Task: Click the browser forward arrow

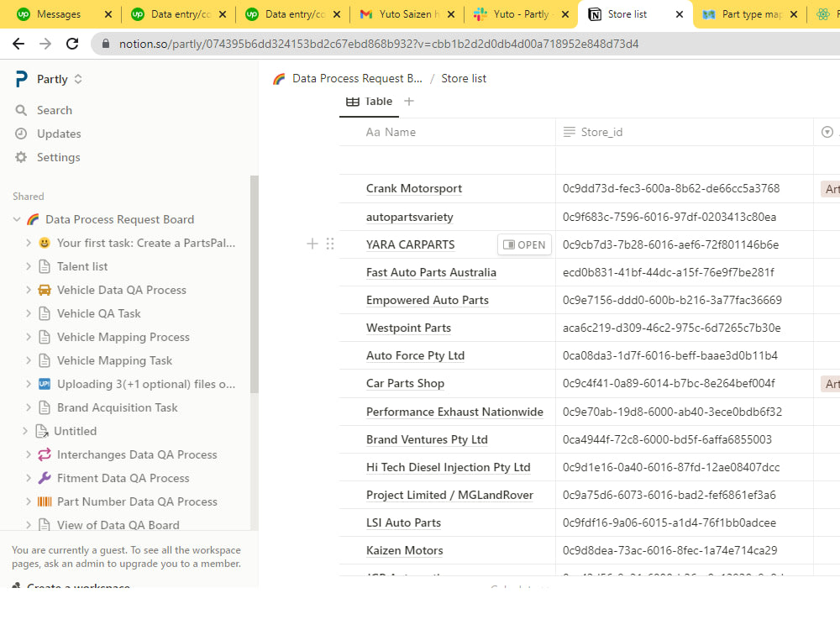Action: coord(45,44)
